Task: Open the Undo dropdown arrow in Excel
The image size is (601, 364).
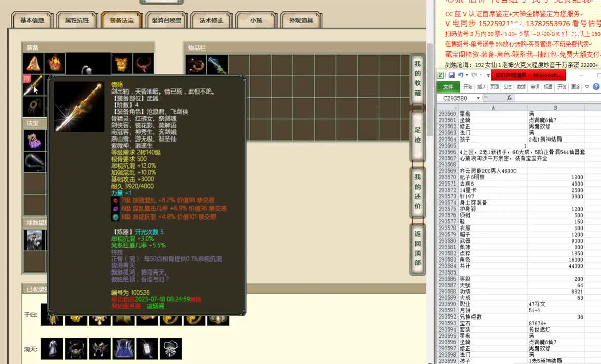Action: point(466,75)
